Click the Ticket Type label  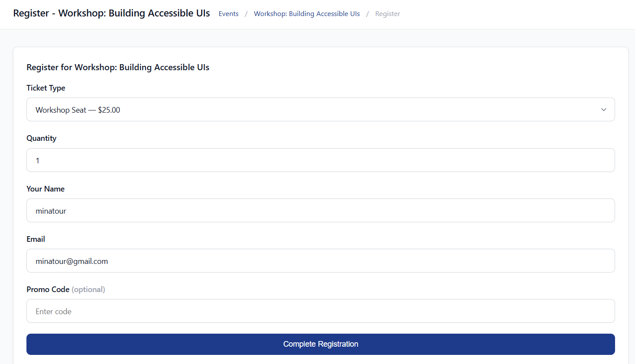[46, 88]
